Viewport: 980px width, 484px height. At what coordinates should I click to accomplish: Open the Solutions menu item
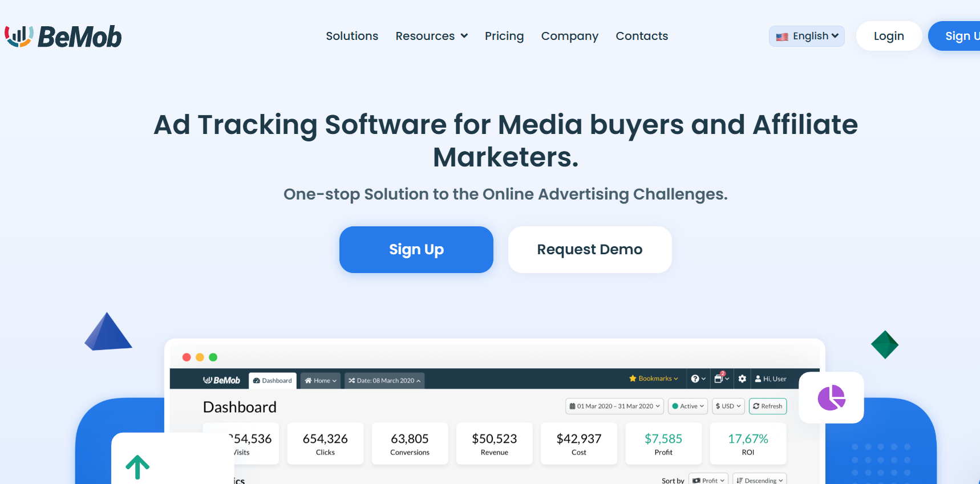coord(352,36)
